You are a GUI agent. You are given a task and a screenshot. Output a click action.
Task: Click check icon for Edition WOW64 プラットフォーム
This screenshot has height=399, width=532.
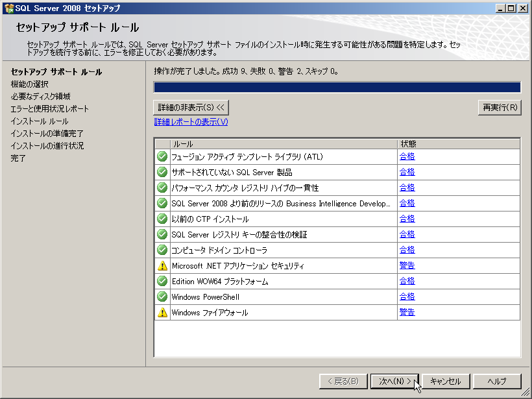point(162,282)
